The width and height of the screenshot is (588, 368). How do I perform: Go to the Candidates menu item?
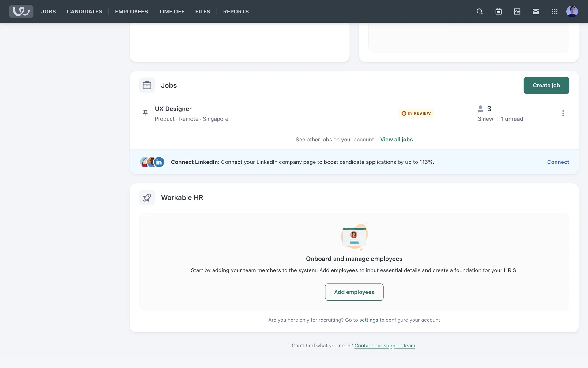click(85, 12)
